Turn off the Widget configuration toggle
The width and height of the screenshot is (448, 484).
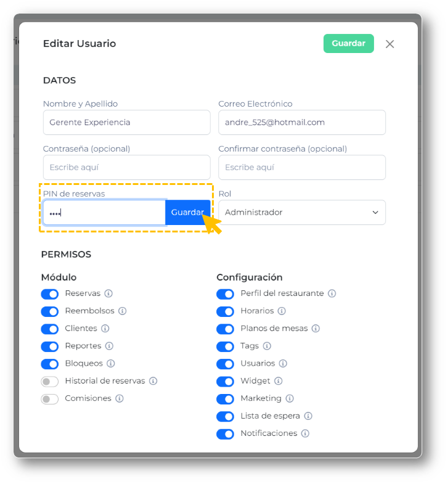click(225, 382)
